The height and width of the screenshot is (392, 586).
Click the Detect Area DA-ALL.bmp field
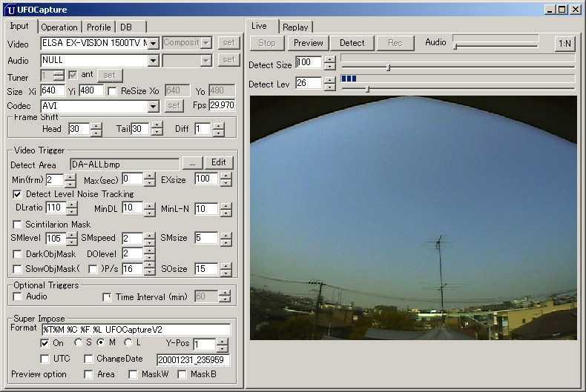point(125,165)
